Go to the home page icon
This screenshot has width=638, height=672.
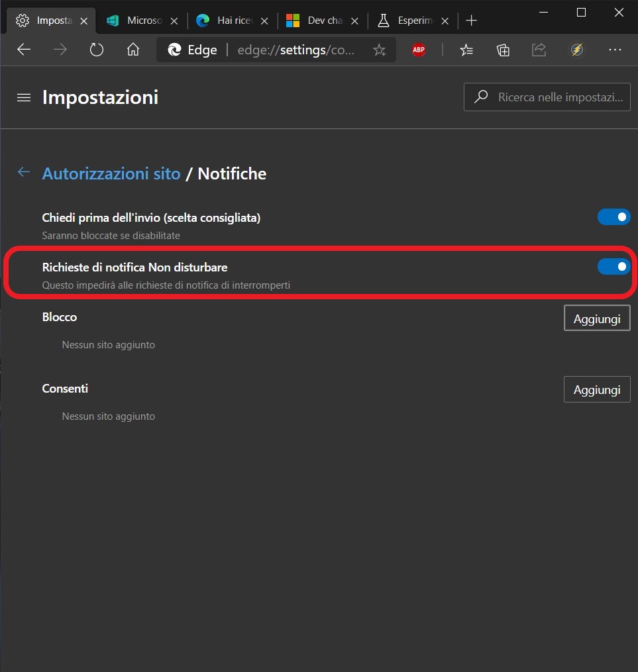(x=133, y=50)
